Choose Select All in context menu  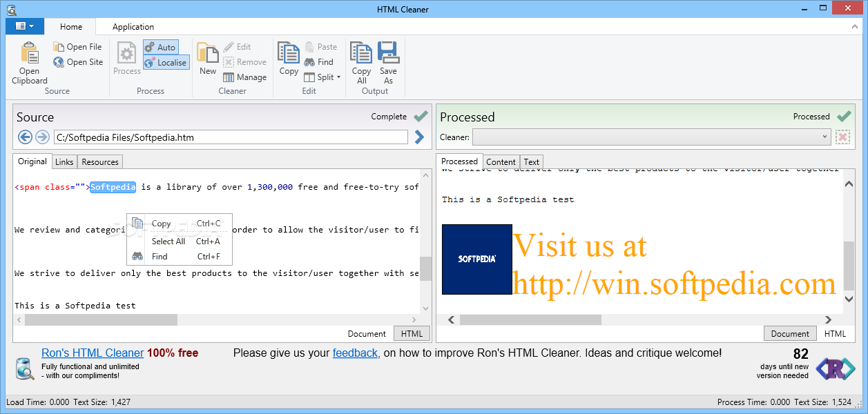(x=180, y=241)
